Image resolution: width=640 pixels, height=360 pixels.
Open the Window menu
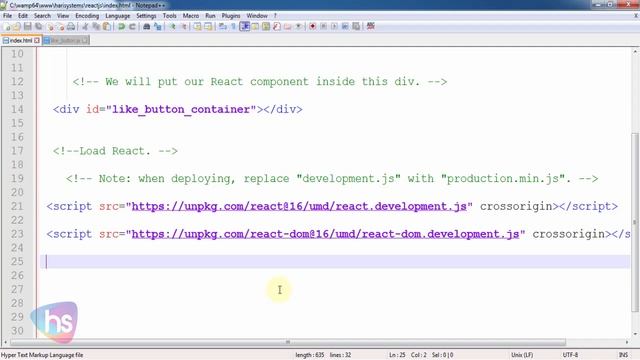257,16
